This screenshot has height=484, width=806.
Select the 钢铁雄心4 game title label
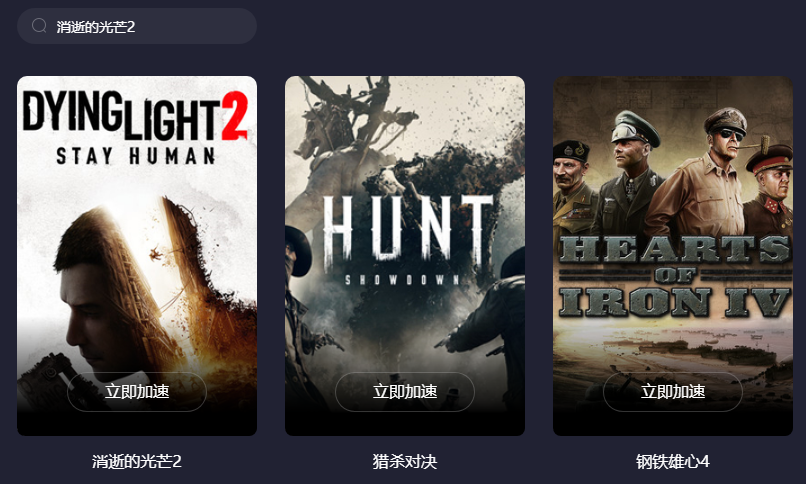(673, 461)
